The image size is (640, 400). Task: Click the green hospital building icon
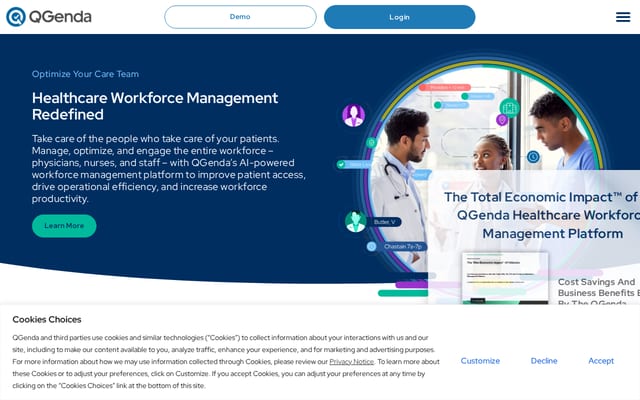[x=509, y=108]
